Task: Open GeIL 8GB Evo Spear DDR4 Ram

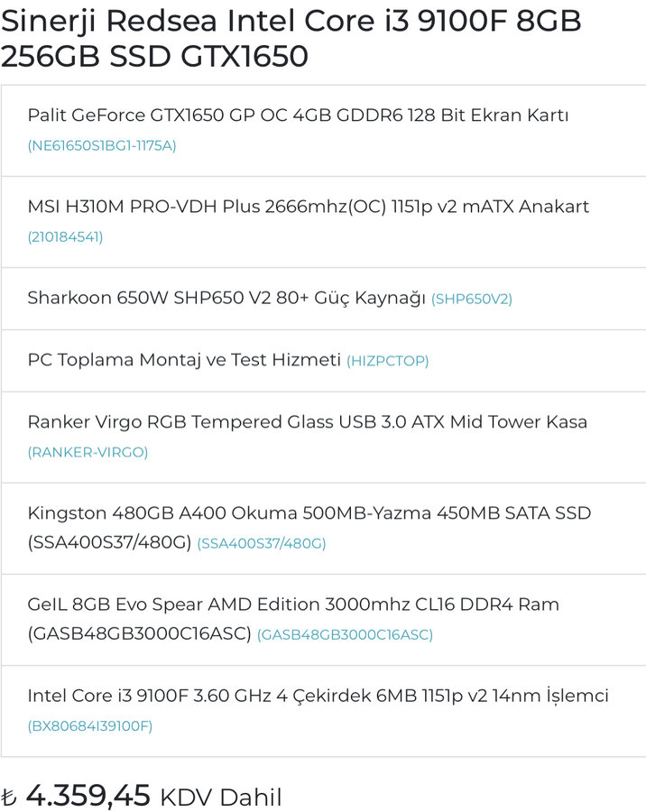Action: point(293,618)
